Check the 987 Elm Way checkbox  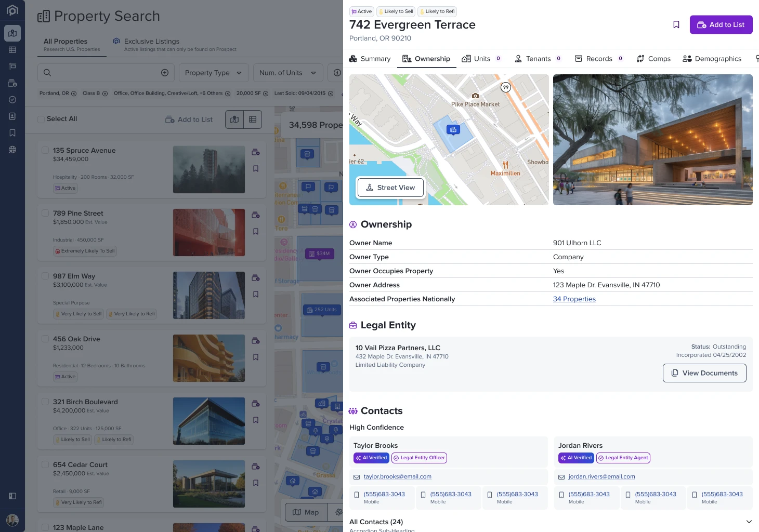pyautogui.click(x=45, y=276)
